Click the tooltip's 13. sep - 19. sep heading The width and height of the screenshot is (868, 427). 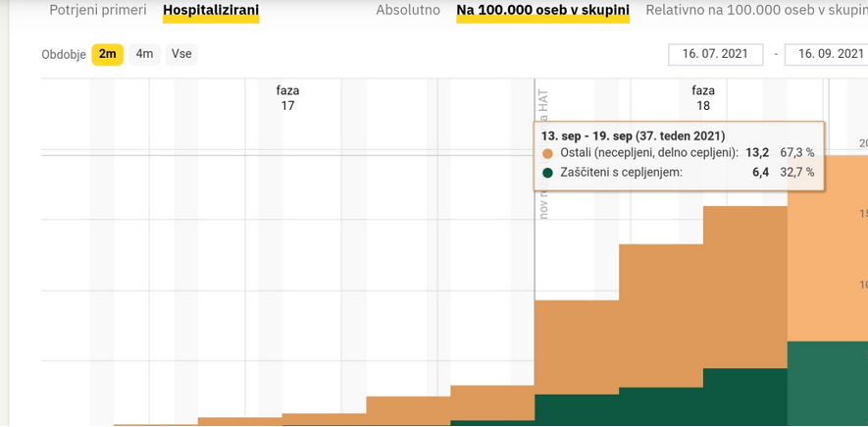pos(633,134)
